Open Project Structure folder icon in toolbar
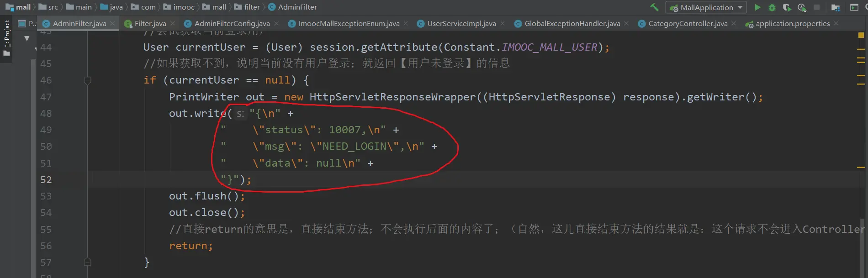 pyautogui.click(x=836, y=7)
